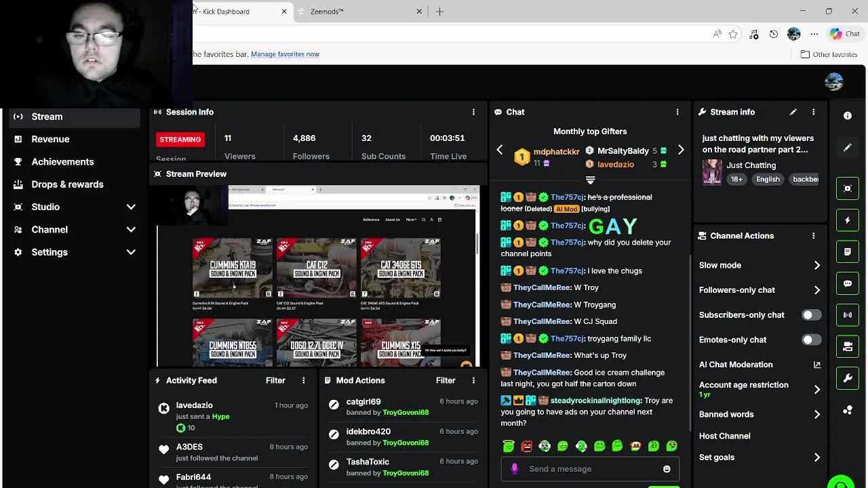Expand Banned words settings
The image size is (868, 488).
tap(816, 414)
